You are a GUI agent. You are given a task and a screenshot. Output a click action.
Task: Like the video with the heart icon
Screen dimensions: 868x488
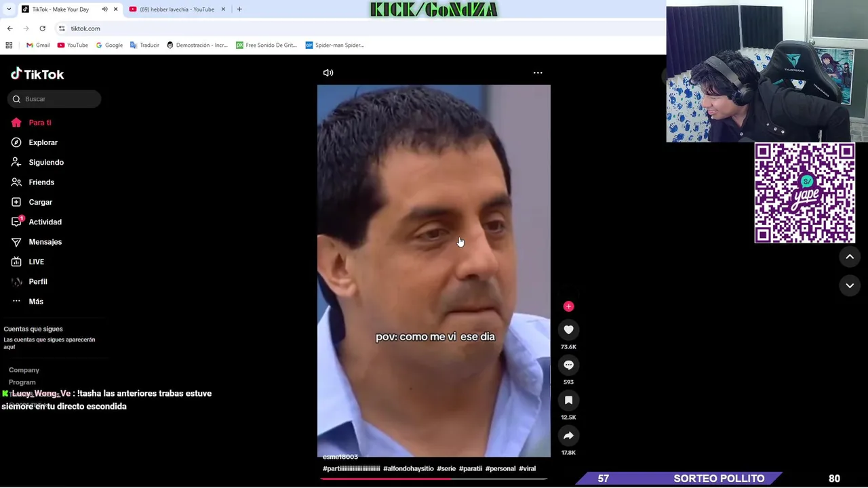coord(568,330)
